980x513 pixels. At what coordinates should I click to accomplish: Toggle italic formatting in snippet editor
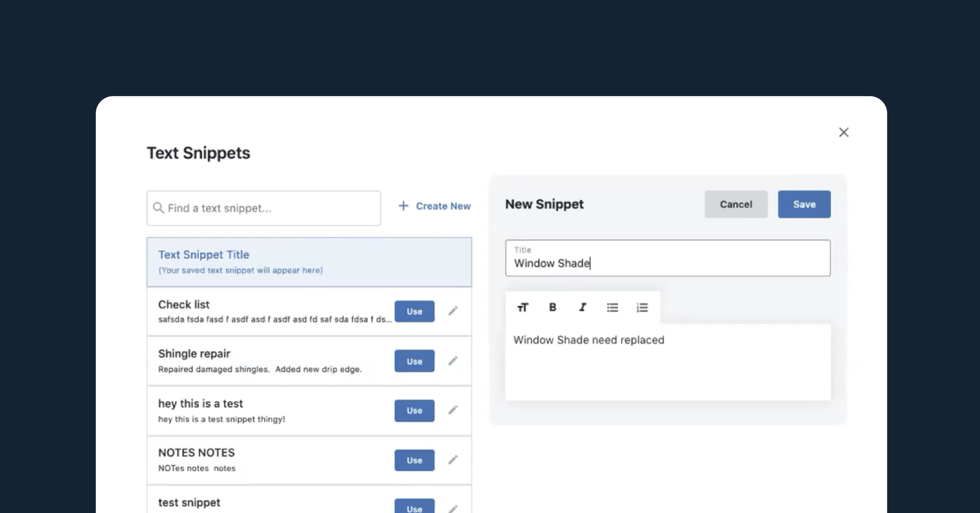(582, 307)
